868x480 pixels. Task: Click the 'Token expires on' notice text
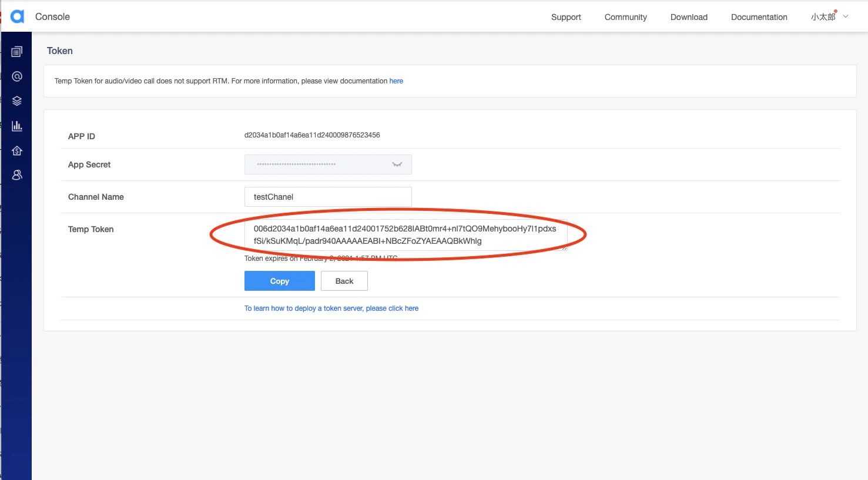click(321, 259)
